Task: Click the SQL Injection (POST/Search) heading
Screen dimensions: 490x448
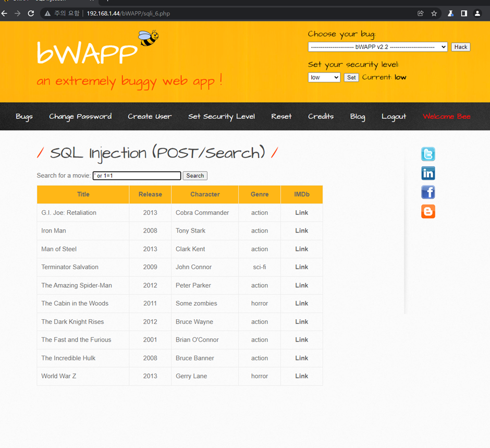Action: pos(157,153)
